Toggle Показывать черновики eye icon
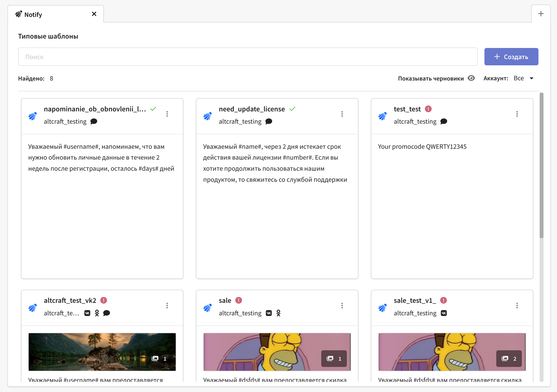Image resolution: width=557 pixels, height=392 pixels. pos(471,78)
